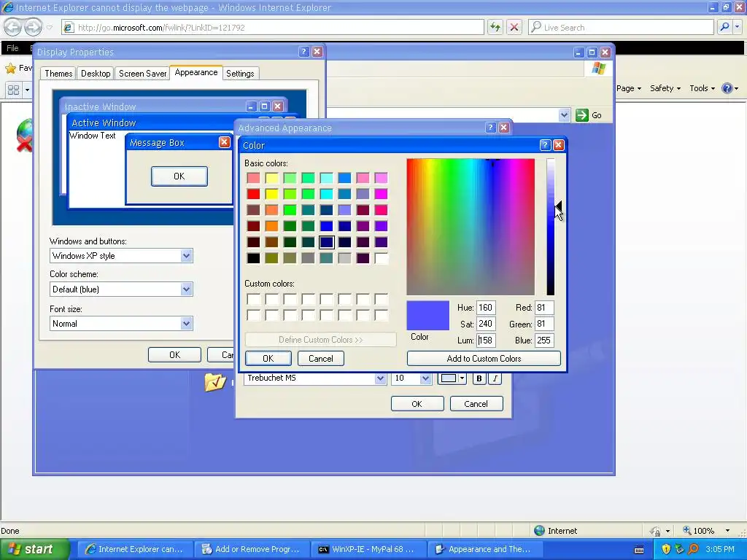Image resolution: width=747 pixels, height=560 pixels.
Task: Click the on-screen keyboard tray icon
Action: (639, 550)
